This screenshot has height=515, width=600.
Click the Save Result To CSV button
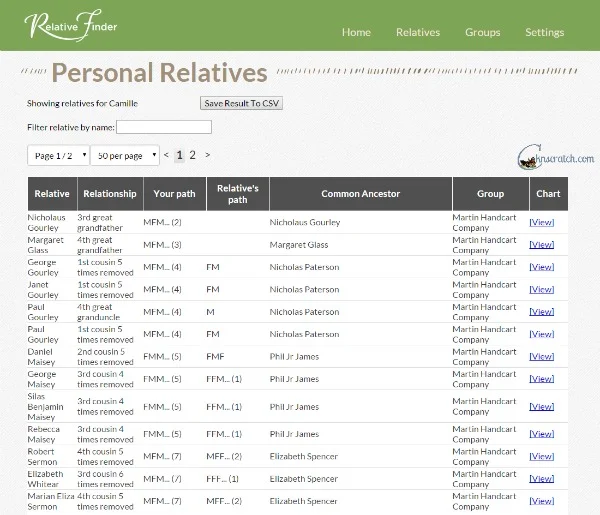coord(241,103)
